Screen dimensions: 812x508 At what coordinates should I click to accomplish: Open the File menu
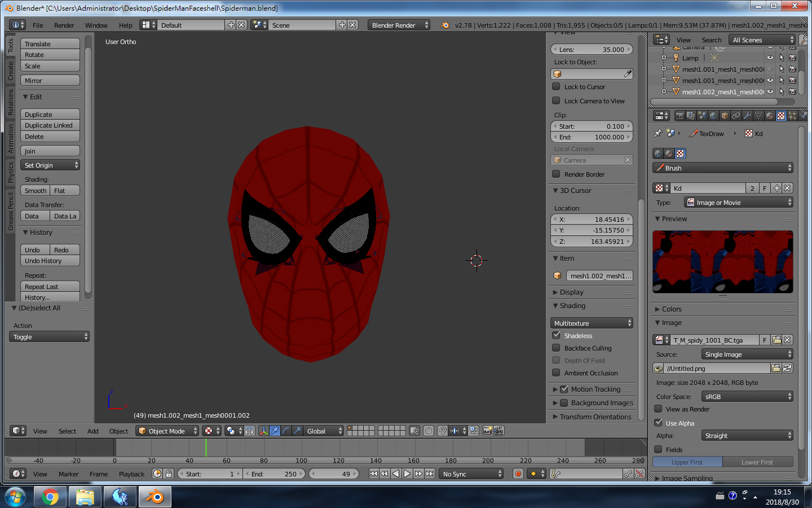[38, 25]
